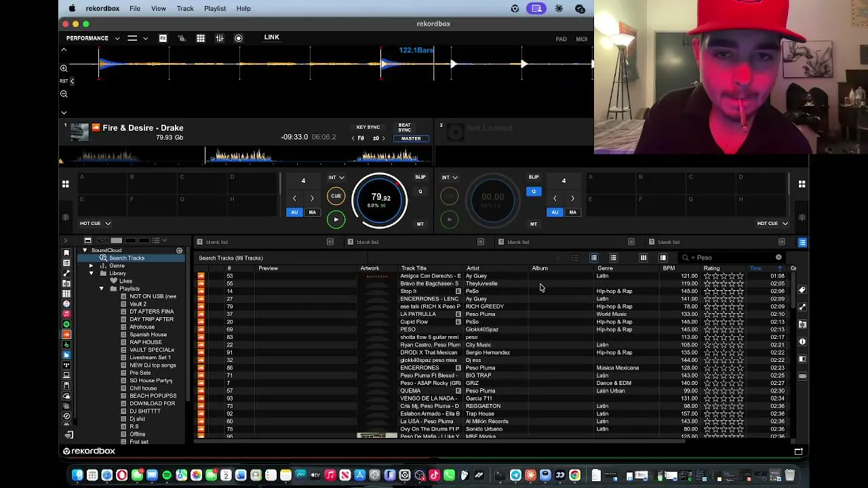Reset waveform zoom with RST

tap(64, 81)
